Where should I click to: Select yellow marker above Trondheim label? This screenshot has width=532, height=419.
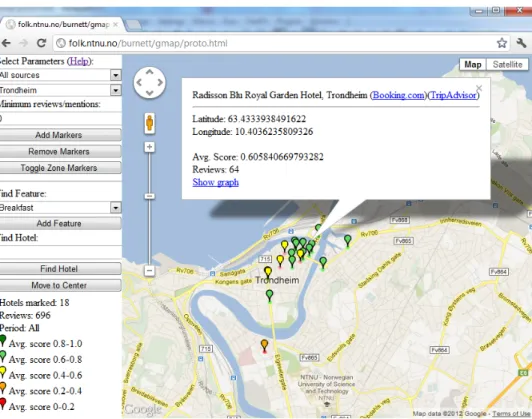(x=268, y=273)
